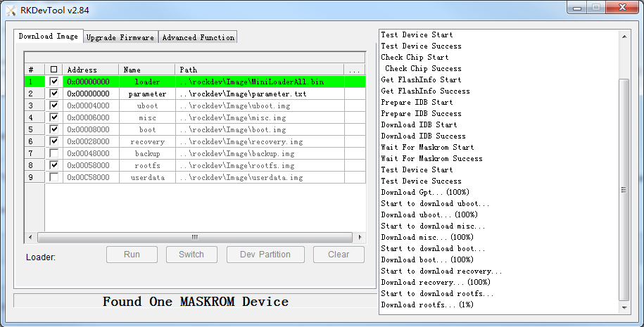This screenshot has height=327, width=644.
Task: Click the Path column header
Action: click(x=260, y=70)
